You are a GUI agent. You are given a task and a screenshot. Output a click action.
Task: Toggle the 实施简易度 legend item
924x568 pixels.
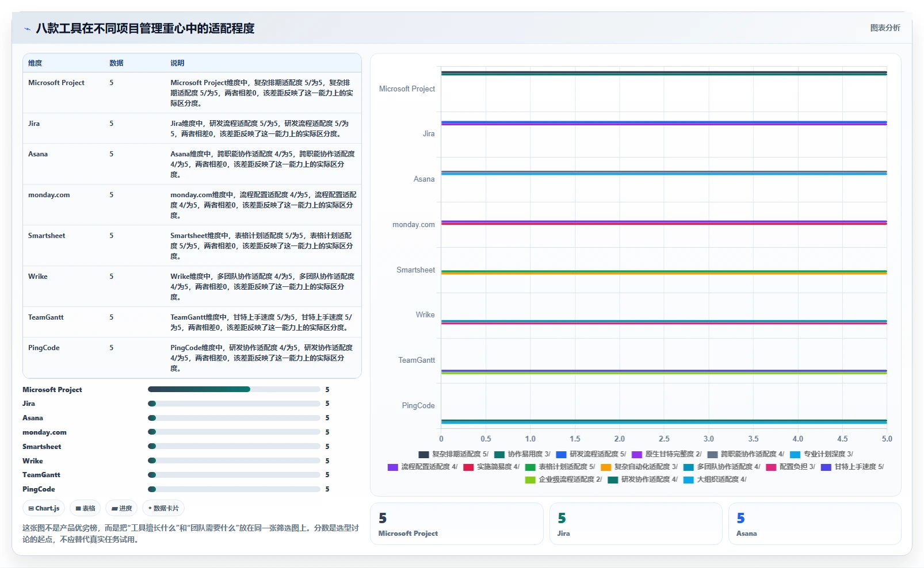[x=491, y=467]
